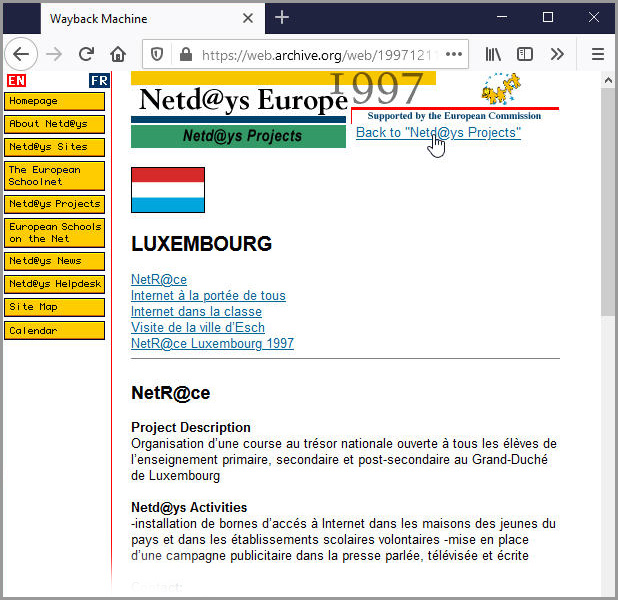The width and height of the screenshot is (618, 600).
Task: Open the Homepage sidebar button
Action: coord(54,101)
